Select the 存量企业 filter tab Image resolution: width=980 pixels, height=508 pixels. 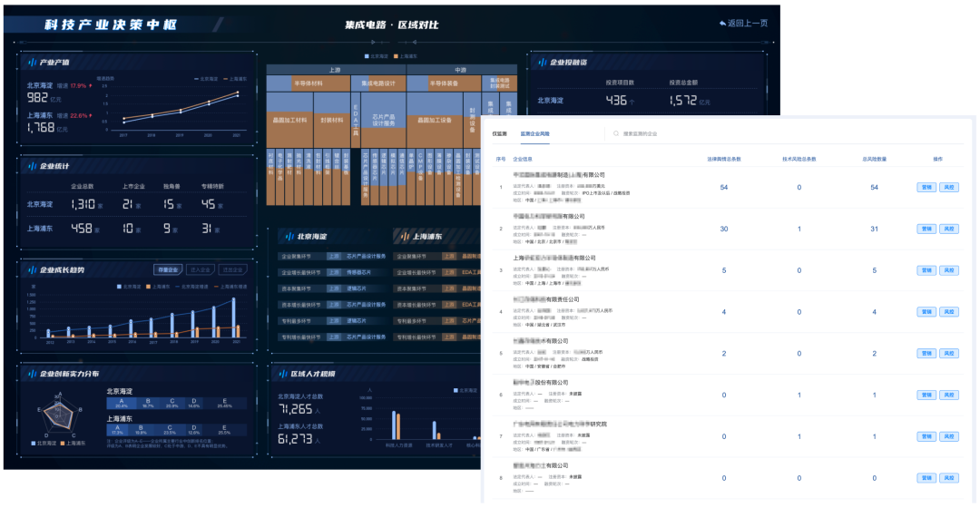coord(167,269)
